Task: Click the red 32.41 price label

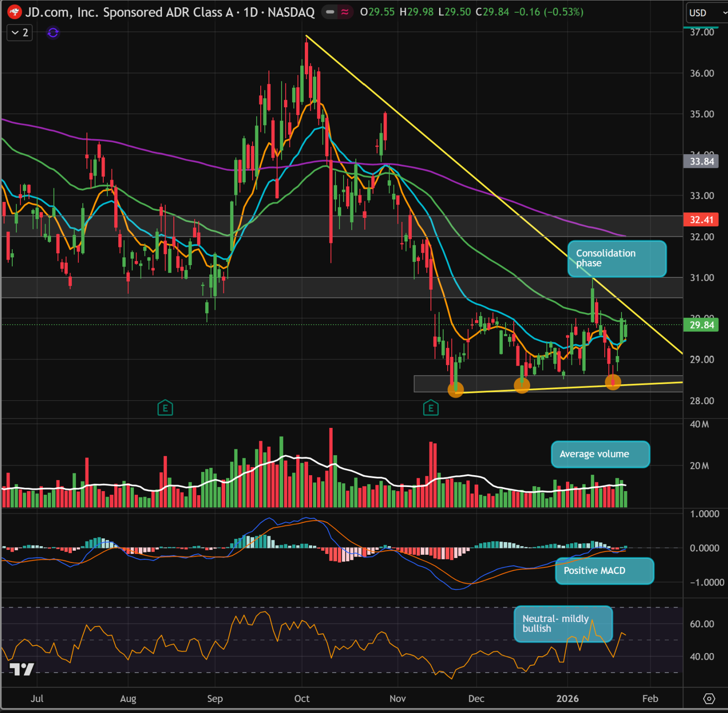Action: pos(701,220)
